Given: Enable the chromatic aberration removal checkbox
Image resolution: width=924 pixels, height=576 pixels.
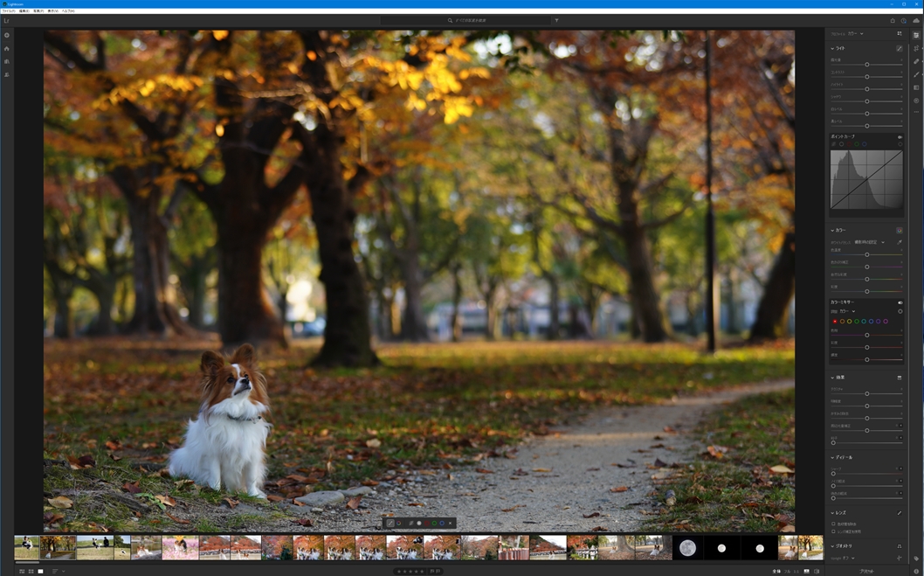Looking at the screenshot, I should click(833, 524).
